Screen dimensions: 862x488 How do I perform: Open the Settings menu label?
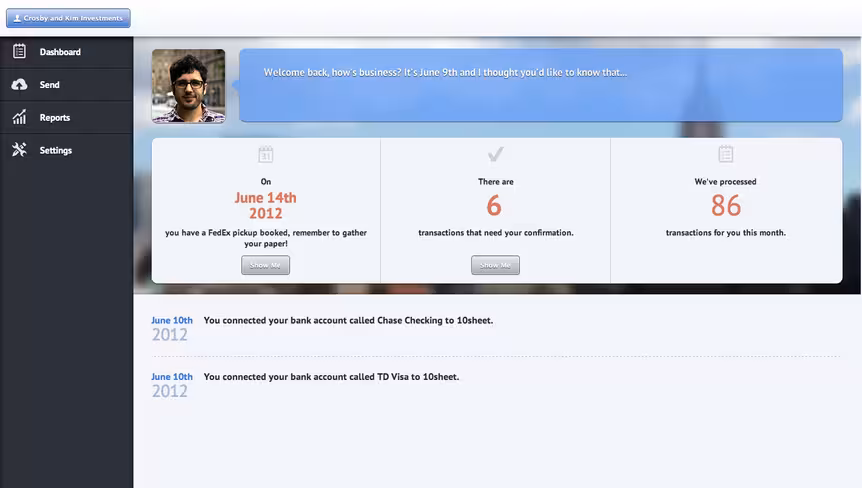[56, 151]
